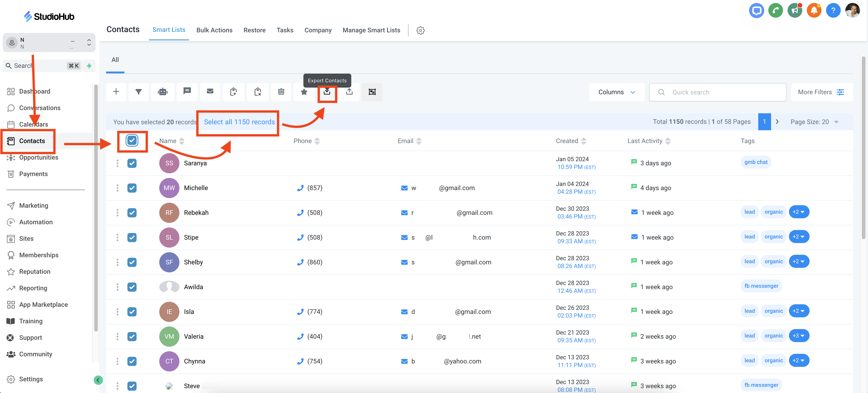Uncheck Rebekah's row checkbox

point(132,213)
